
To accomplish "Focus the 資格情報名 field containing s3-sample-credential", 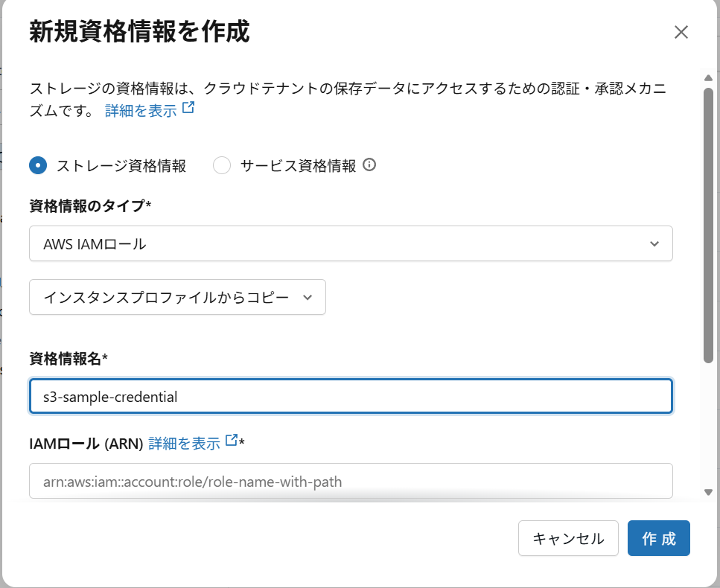I will 351,396.
